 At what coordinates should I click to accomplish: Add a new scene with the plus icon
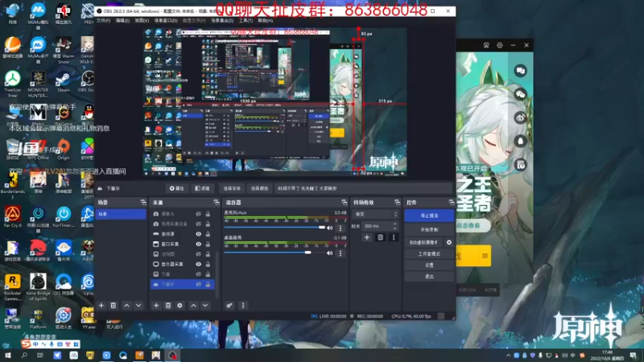[101, 306]
